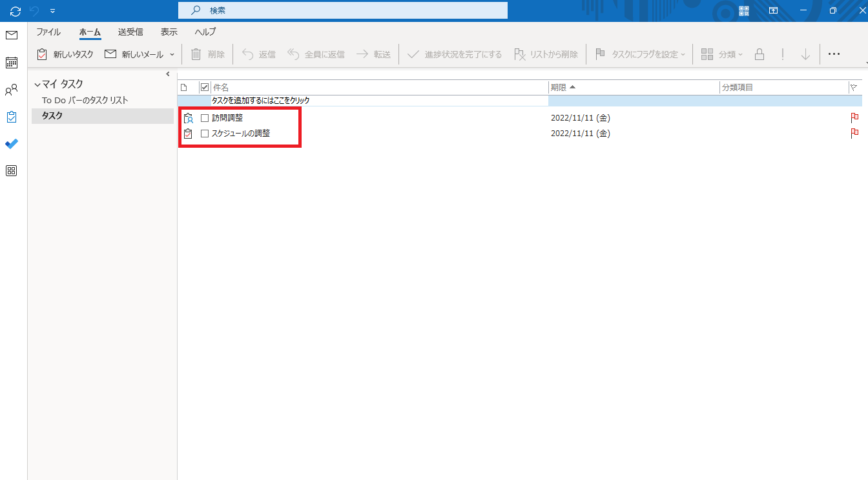The image size is (868, 480).
Task: Click the completion checkbox column header
Action: click(205, 87)
